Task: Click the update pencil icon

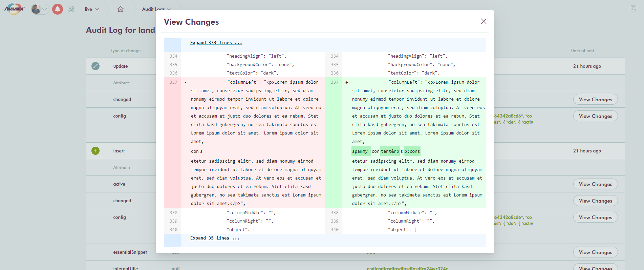Action: 95,66
